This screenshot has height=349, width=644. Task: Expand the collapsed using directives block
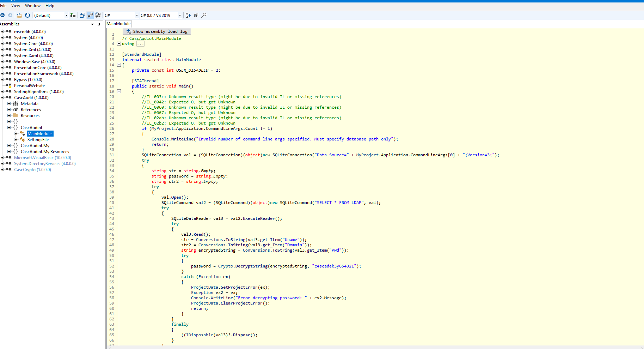pyautogui.click(x=119, y=44)
